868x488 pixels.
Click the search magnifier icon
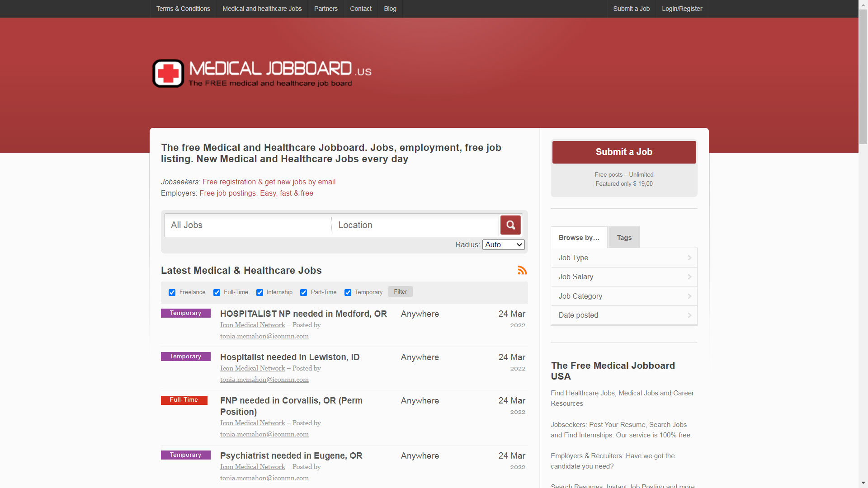(x=510, y=225)
